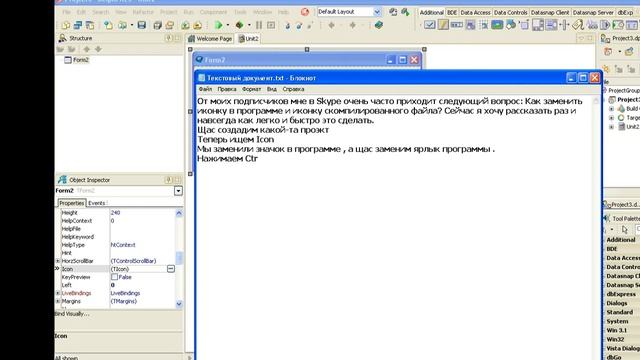Click the Icon property ellipsis button

pyautogui.click(x=171, y=269)
